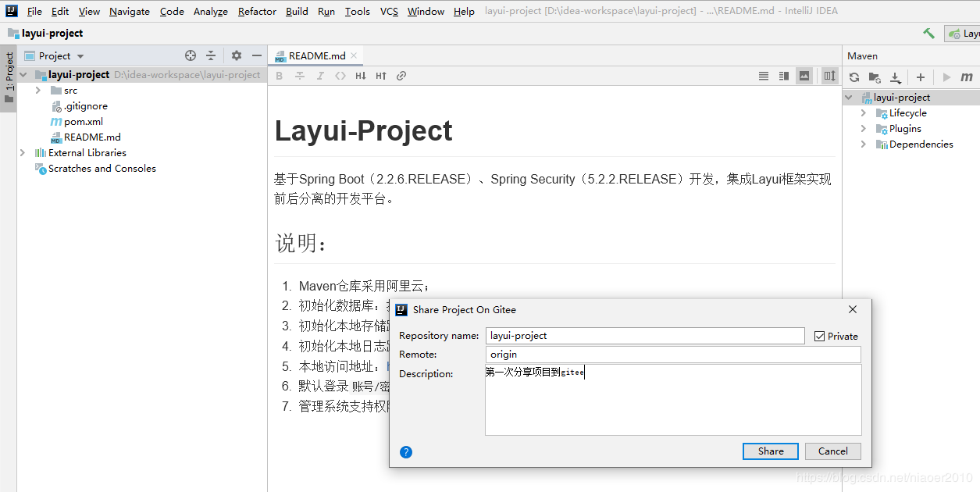Open the Code menu
The width and height of the screenshot is (980, 492).
pyautogui.click(x=172, y=11)
